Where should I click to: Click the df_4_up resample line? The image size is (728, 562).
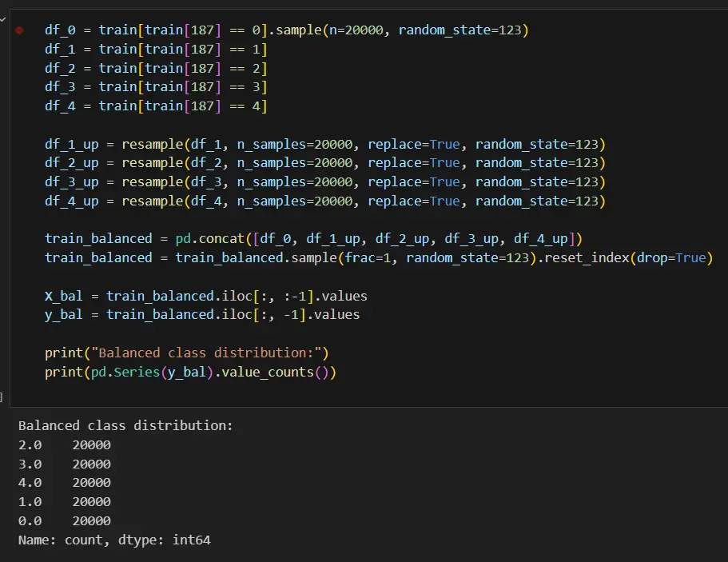click(x=325, y=201)
